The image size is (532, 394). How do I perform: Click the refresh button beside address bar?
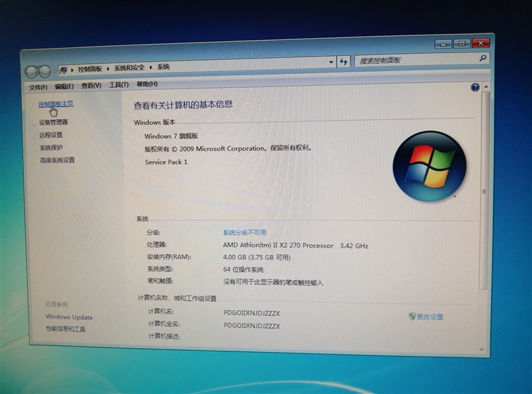point(343,62)
